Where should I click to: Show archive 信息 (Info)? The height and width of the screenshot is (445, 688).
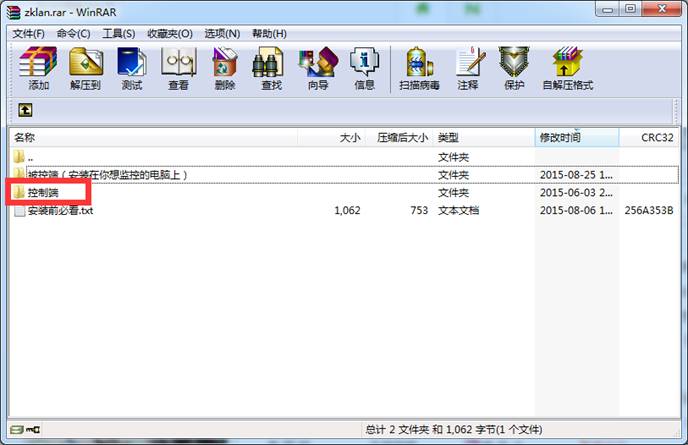pos(364,68)
